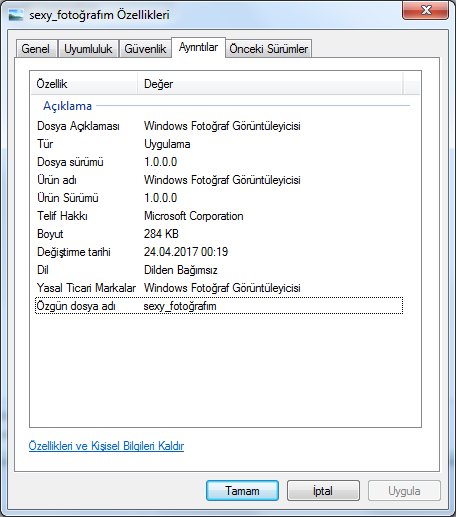Select the Değiştirme tarihi row
The image size is (457, 517).
click(219, 252)
